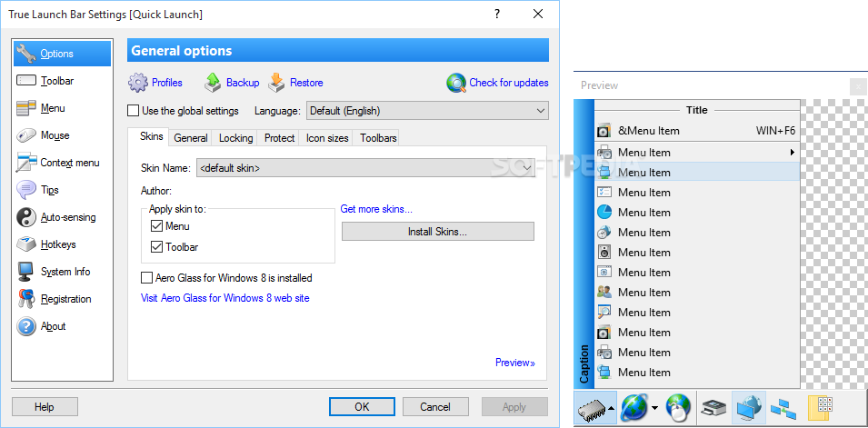The height and width of the screenshot is (428, 868).
Task: Click monitor with globe icon in preview
Action: tap(749, 408)
